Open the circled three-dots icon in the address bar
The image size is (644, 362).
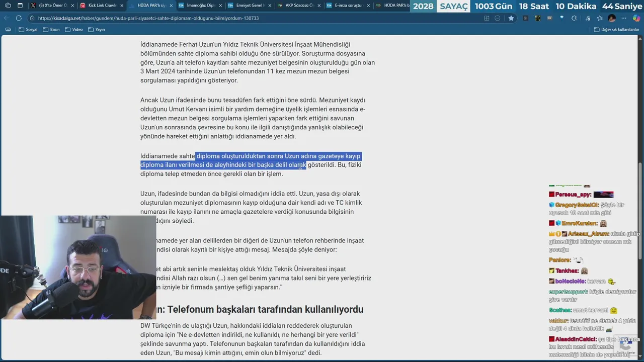point(498,18)
